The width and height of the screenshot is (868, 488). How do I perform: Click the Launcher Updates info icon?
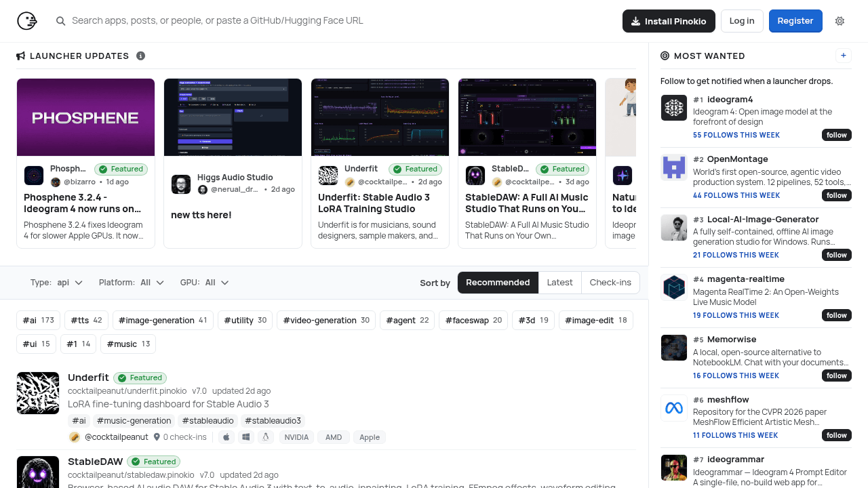click(141, 56)
